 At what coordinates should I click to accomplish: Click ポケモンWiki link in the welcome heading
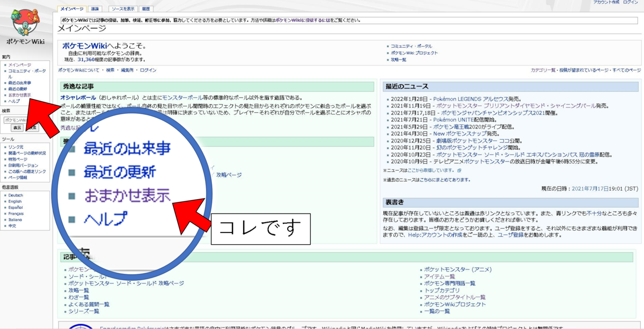[x=84, y=46]
